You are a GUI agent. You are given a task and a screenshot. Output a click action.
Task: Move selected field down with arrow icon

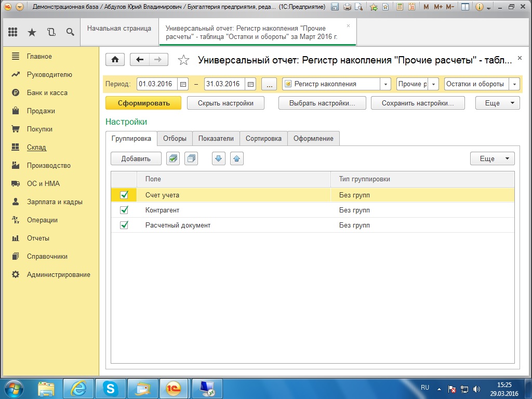point(219,158)
